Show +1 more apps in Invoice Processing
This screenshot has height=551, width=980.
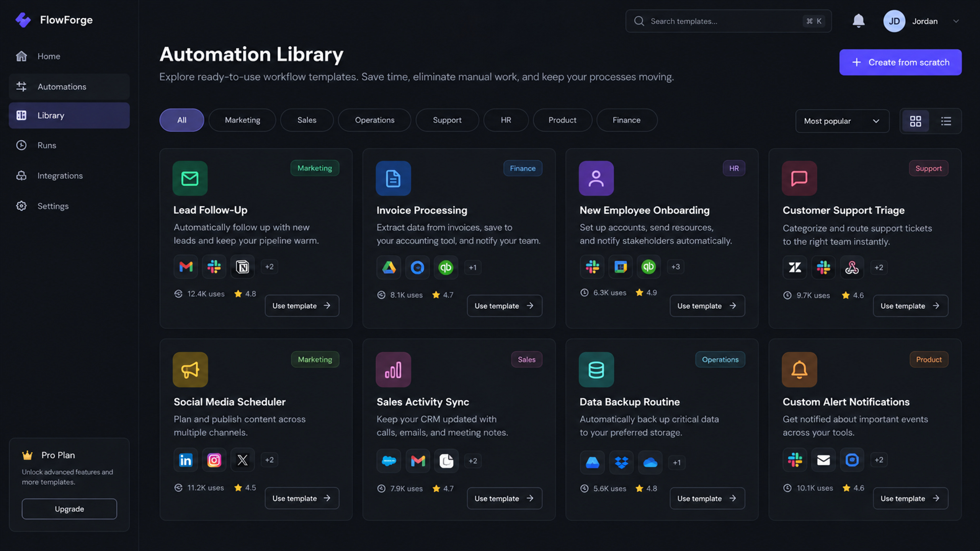[473, 267]
